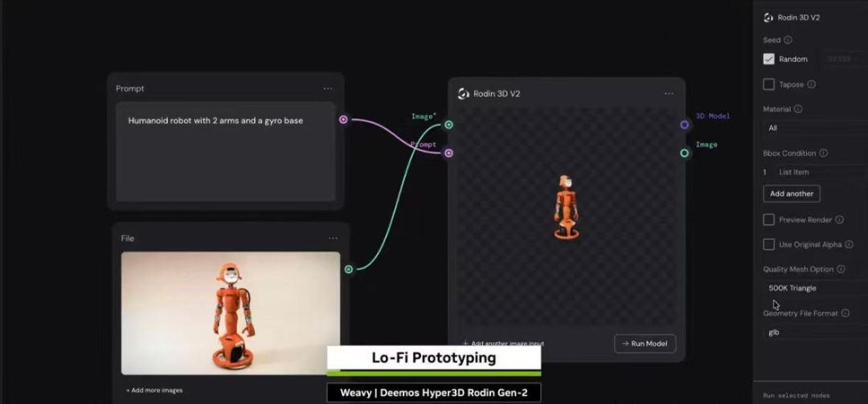This screenshot has height=404, width=868.
Task: Click the 3D Model output port
Action: [685, 125]
